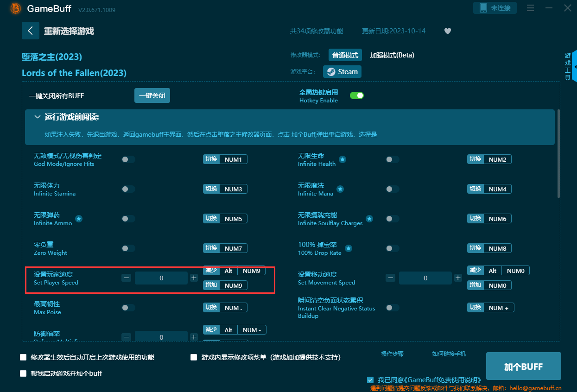Decrease the Defense Multiplier value

tap(126, 337)
